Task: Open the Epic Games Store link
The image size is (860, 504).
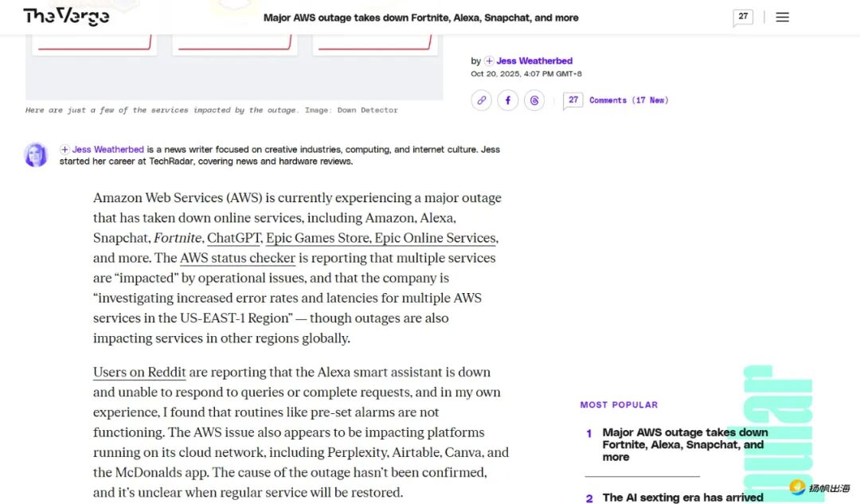Action: click(318, 238)
